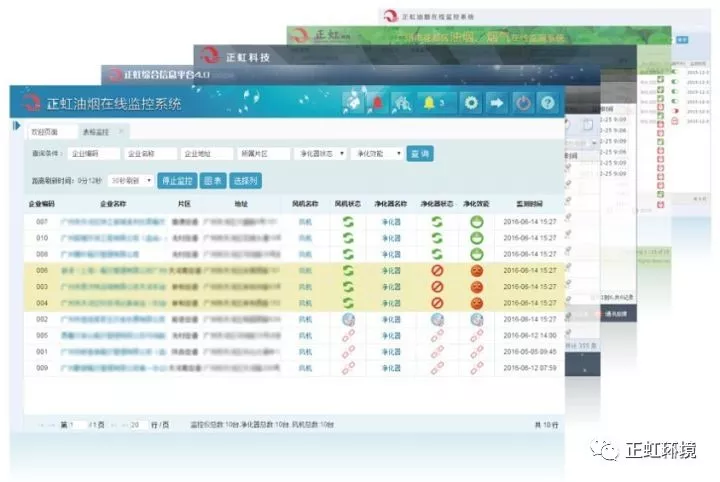
Task: Click the header icon left of yellow bell
Action: click(402, 103)
